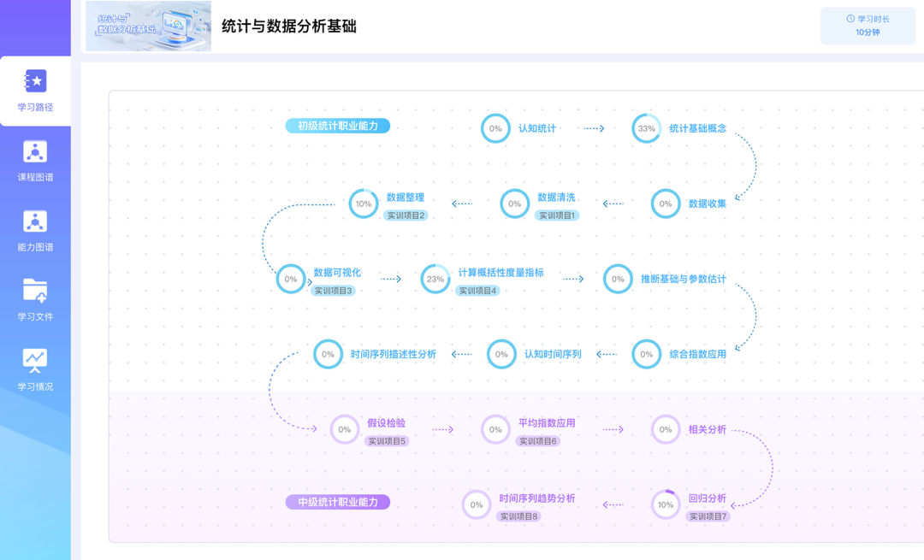
Task: Open the 认知统计 node
Action: click(536, 128)
